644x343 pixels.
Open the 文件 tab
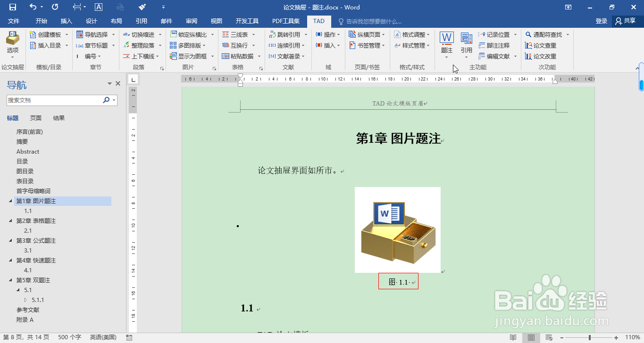pos(14,21)
